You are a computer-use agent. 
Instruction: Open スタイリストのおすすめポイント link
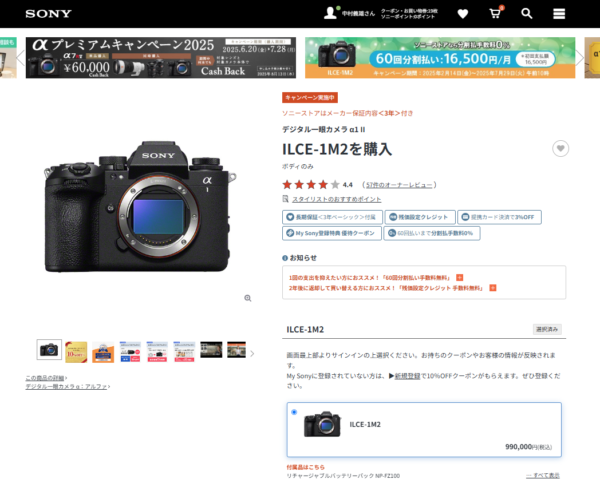click(x=336, y=199)
